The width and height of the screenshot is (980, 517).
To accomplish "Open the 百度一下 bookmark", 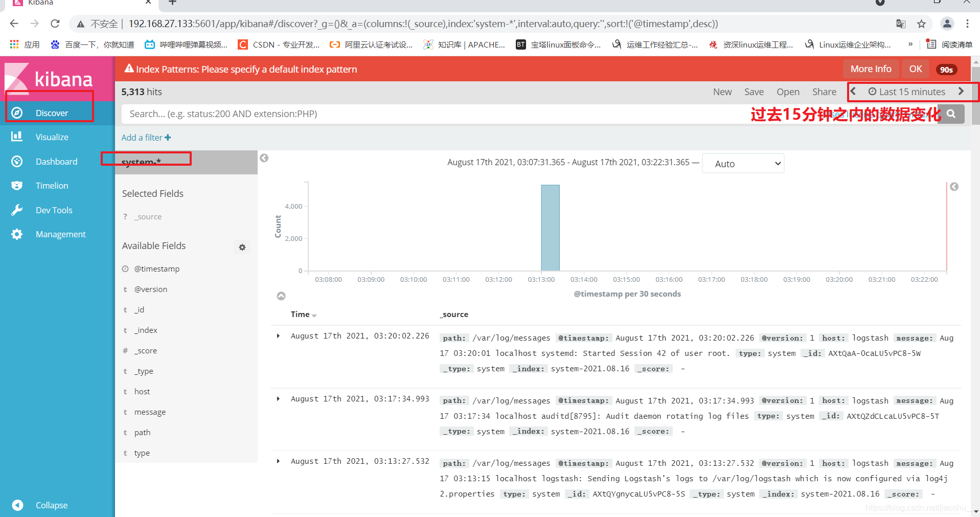I will coord(93,44).
